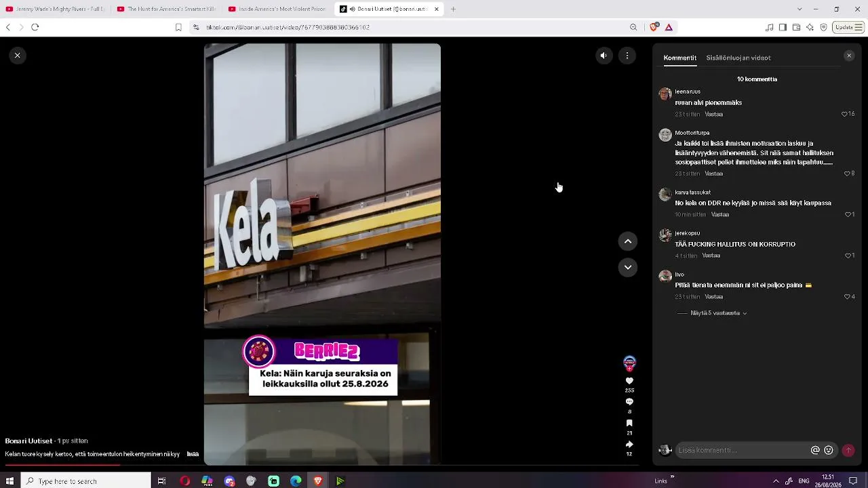This screenshot has width=868, height=488.
Task: Like the video with the heart icon
Action: point(629,381)
